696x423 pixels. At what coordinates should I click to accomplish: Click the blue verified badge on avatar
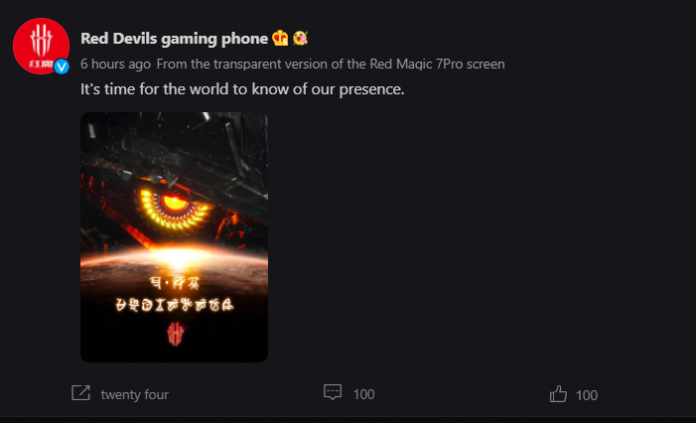62,67
